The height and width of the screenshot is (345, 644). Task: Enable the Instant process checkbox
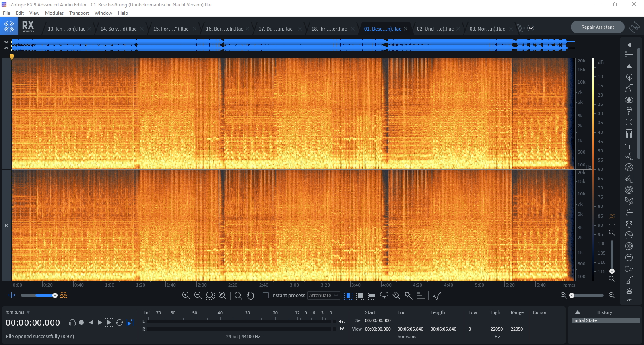click(266, 296)
